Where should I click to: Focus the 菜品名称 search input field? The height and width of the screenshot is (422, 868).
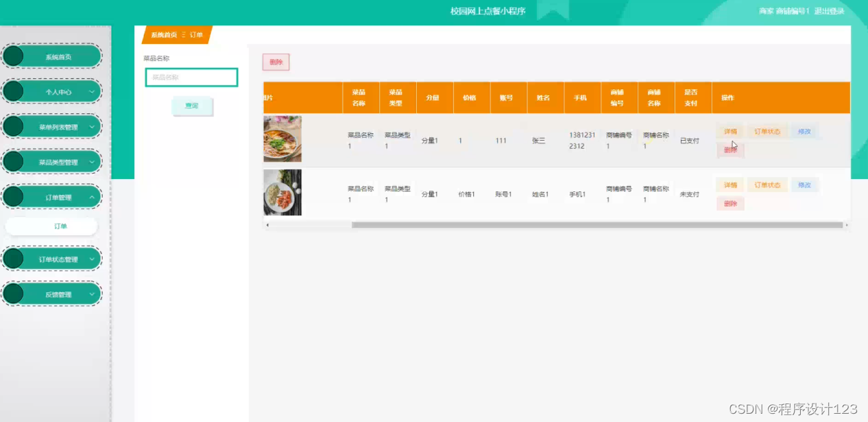(x=191, y=78)
